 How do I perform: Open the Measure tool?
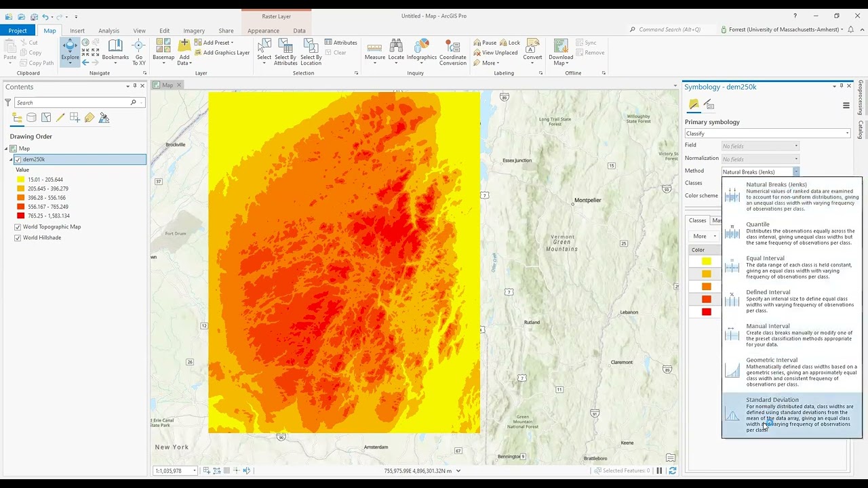(x=375, y=50)
